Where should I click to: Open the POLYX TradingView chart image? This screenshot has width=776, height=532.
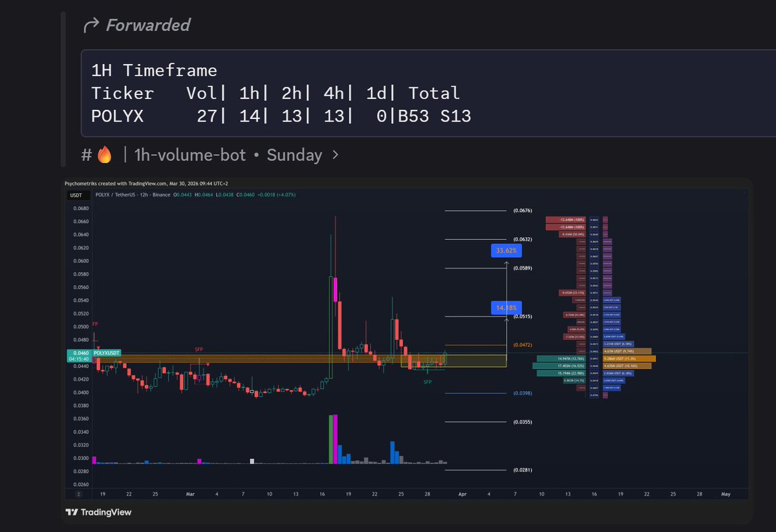pyautogui.click(x=407, y=350)
